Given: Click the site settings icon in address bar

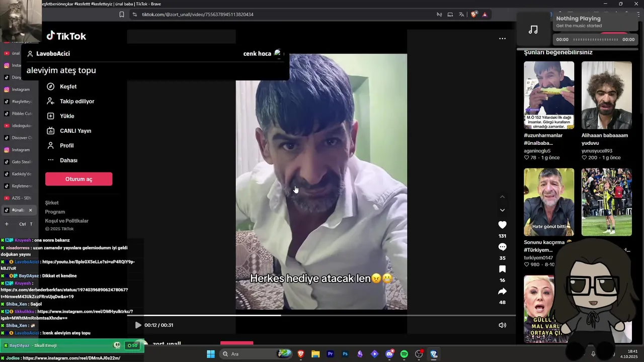Looking at the screenshot, I should click(x=134, y=15).
